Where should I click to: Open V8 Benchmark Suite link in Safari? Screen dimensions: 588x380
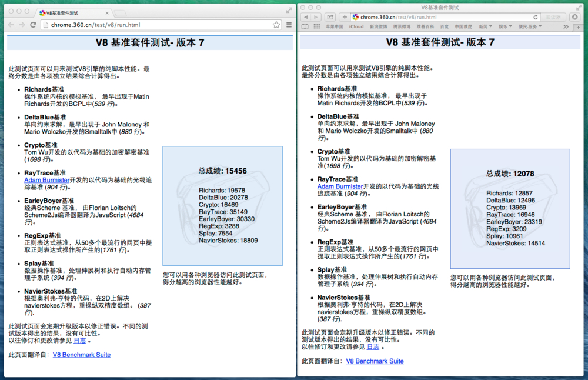pos(375,361)
